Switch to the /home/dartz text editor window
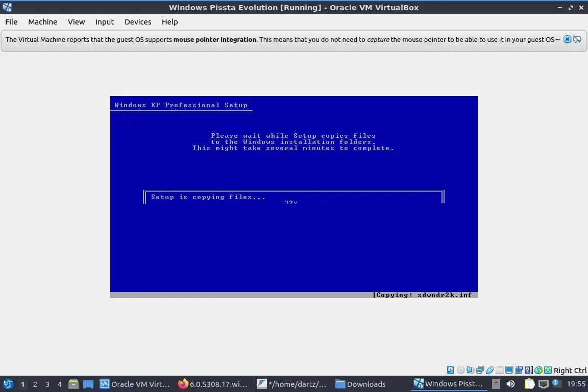This screenshot has width=588, height=392. point(291,384)
